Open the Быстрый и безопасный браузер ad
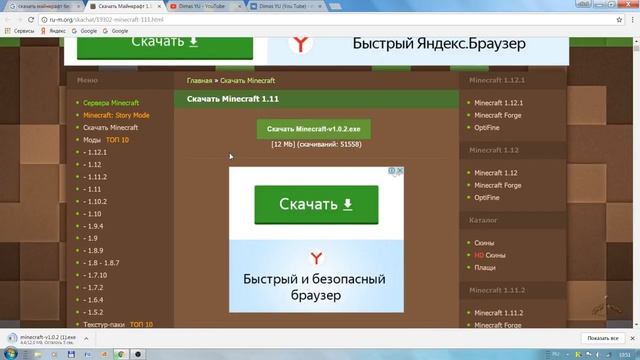The height and width of the screenshot is (360, 640). point(316,276)
